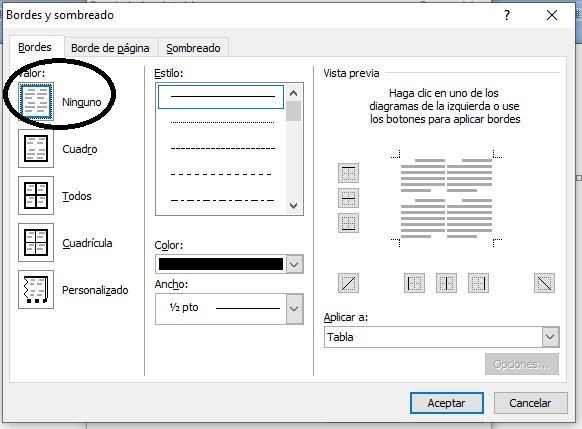Image resolution: width=582 pixels, height=429 pixels.
Task: Click the Estilo list scrollbar thumb
Action: pos(294,111)
